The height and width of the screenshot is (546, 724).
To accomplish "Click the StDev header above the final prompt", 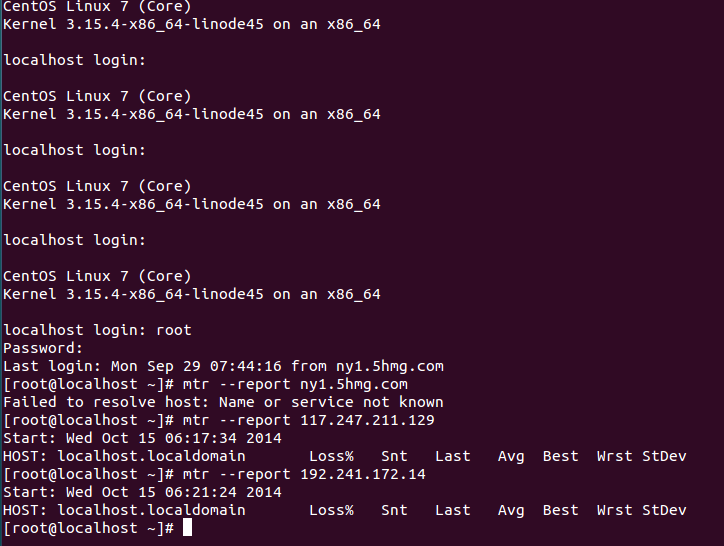I will point(664,510).
